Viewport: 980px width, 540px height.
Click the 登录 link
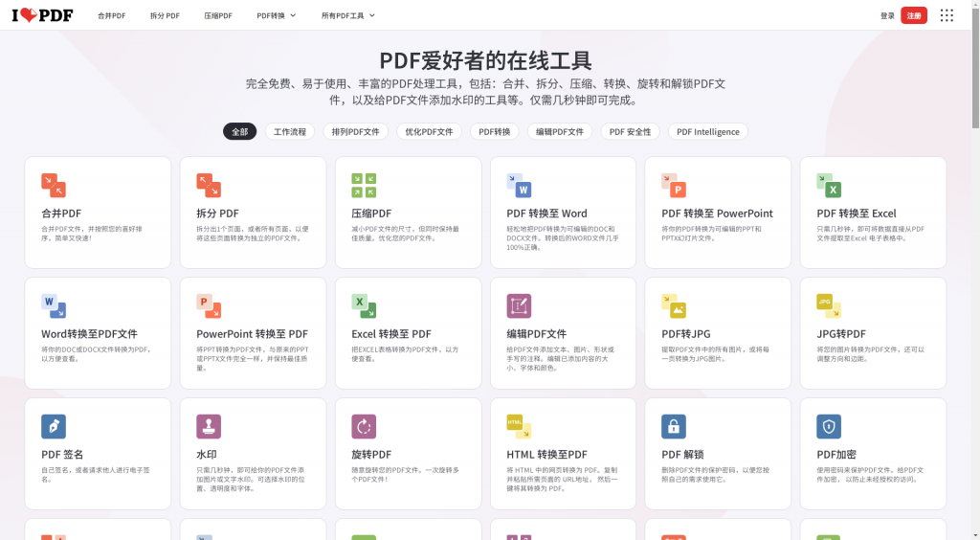pos(887,15)
